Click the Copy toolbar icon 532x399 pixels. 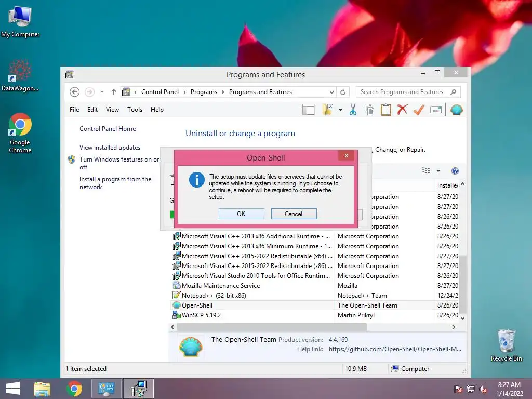(369, 110)
